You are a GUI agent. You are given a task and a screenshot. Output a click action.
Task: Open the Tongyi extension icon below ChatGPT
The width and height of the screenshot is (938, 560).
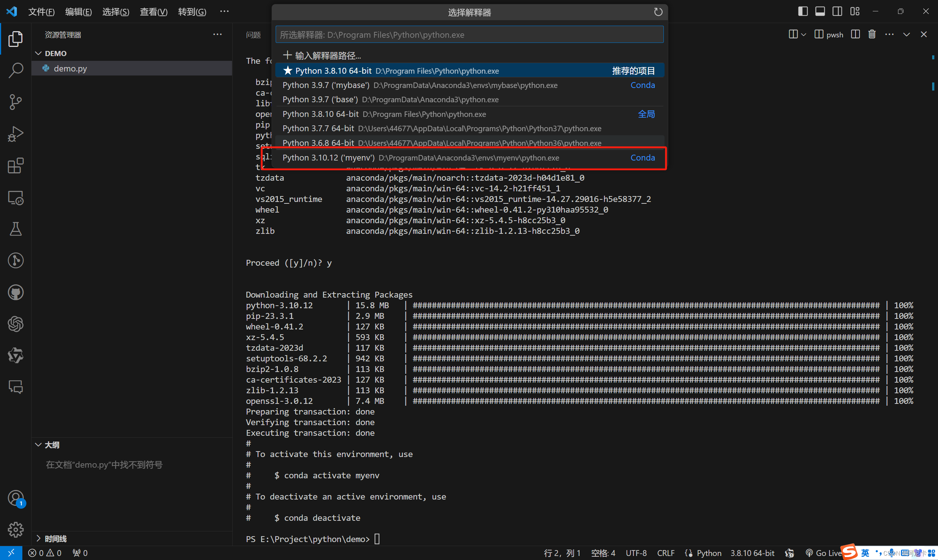pos(15,355)
